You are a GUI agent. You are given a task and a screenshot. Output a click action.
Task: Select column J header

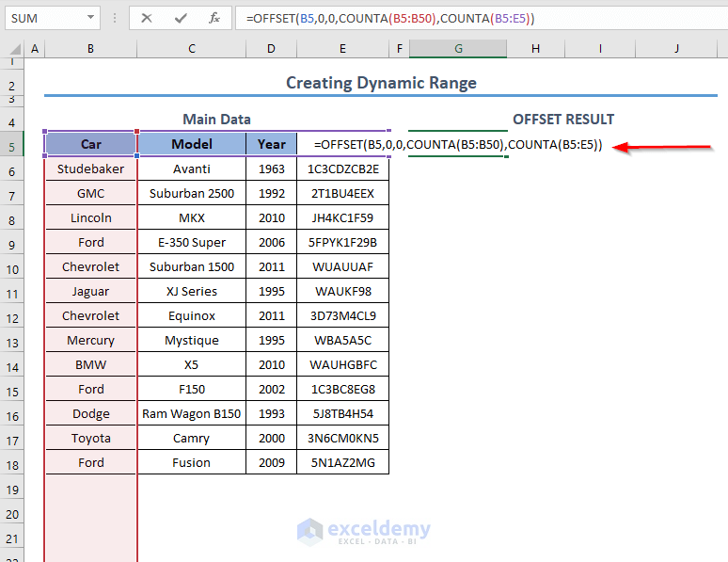[x=676, y=49]
